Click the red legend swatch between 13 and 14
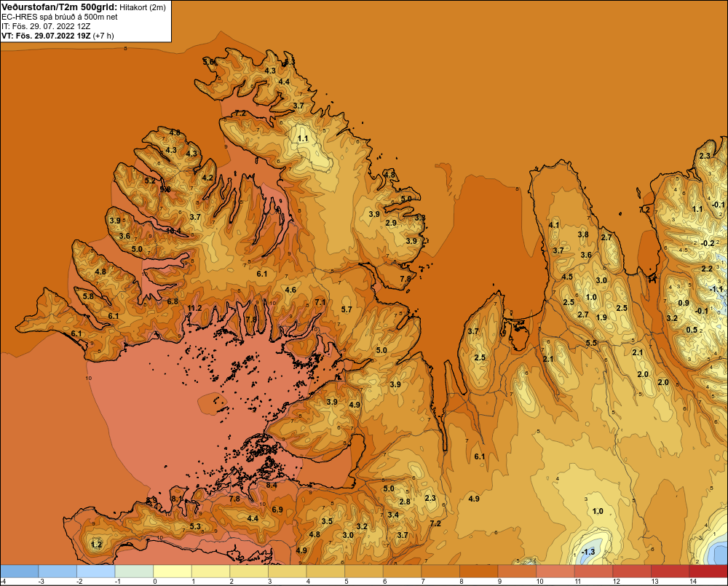728x586 pixels. click(x=670, y=571)
